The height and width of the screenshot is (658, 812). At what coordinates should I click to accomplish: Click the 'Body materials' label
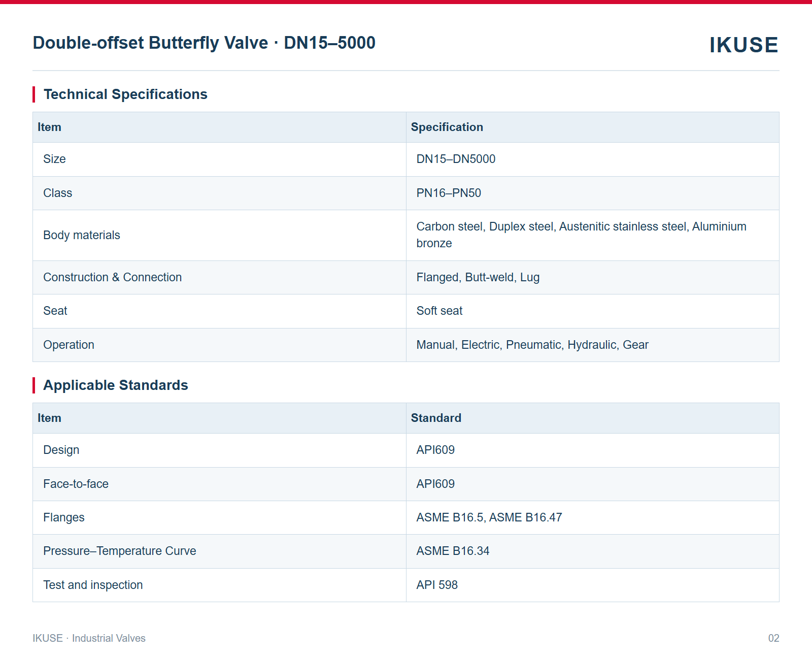pyautogui.click(x=82, y=235)
